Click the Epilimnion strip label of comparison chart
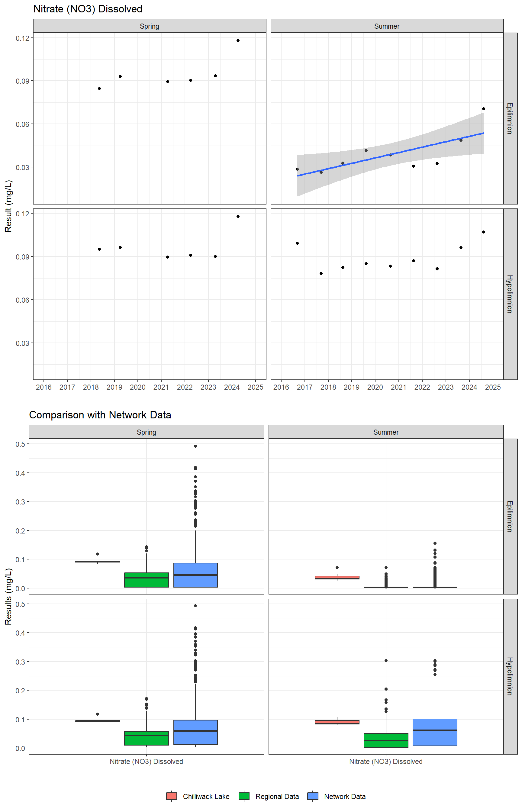 (x=510, y=516)
